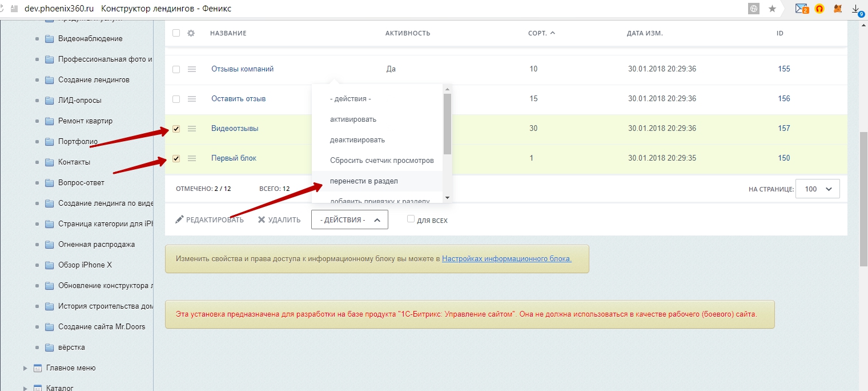Uncheck the Первый блок row checkbox
This screenshot has height=391, width=868.
[x=176, y=158]
